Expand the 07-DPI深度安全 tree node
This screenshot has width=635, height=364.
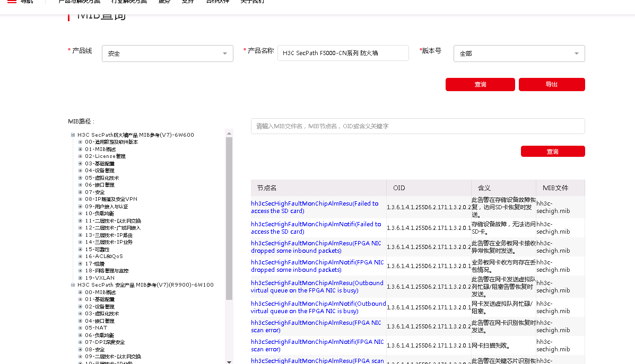click(80, 342)
